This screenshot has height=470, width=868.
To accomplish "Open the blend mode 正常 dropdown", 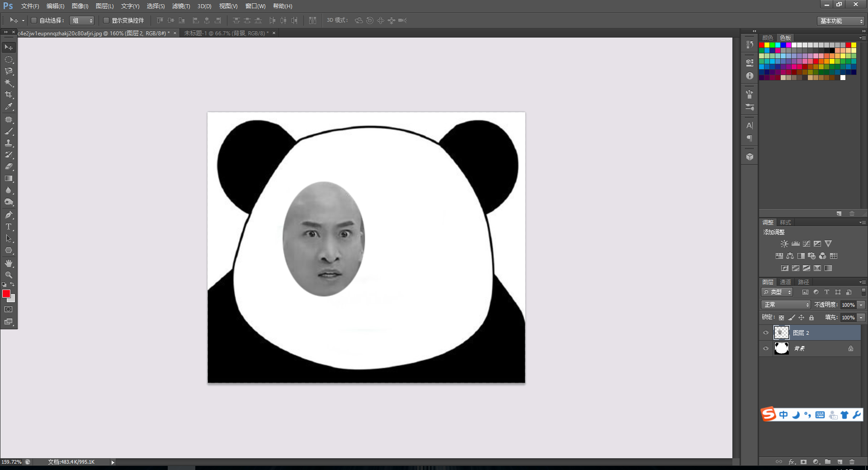I will point(786,305).
